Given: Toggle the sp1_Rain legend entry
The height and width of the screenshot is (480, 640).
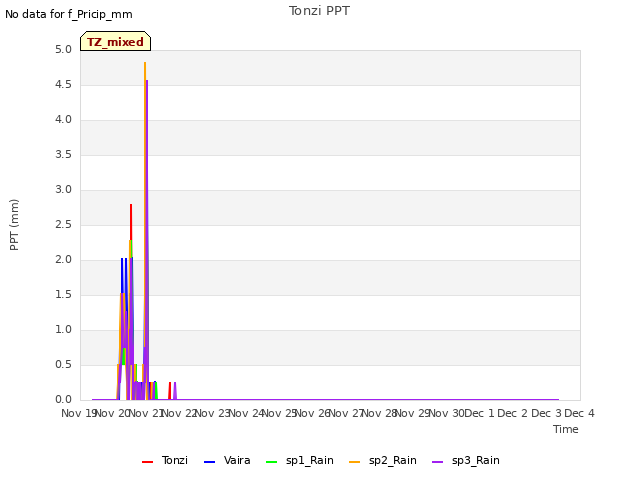Looking at the screenshot, I should [x=300, y=460].
